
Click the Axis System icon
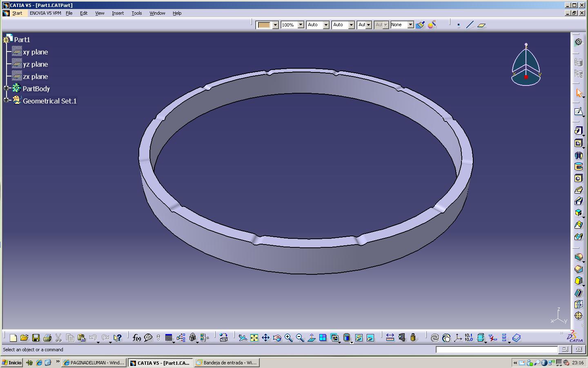(x=458, y=338)
